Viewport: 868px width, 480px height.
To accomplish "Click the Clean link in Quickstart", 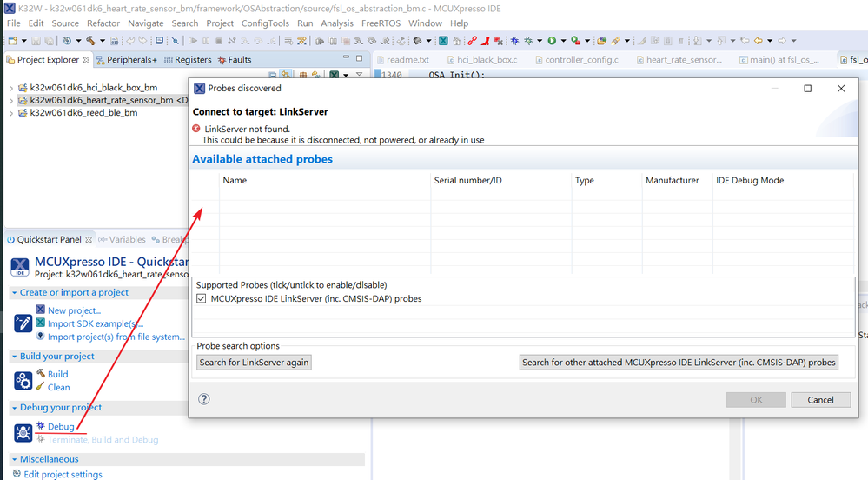I will (x=59, y=388).
